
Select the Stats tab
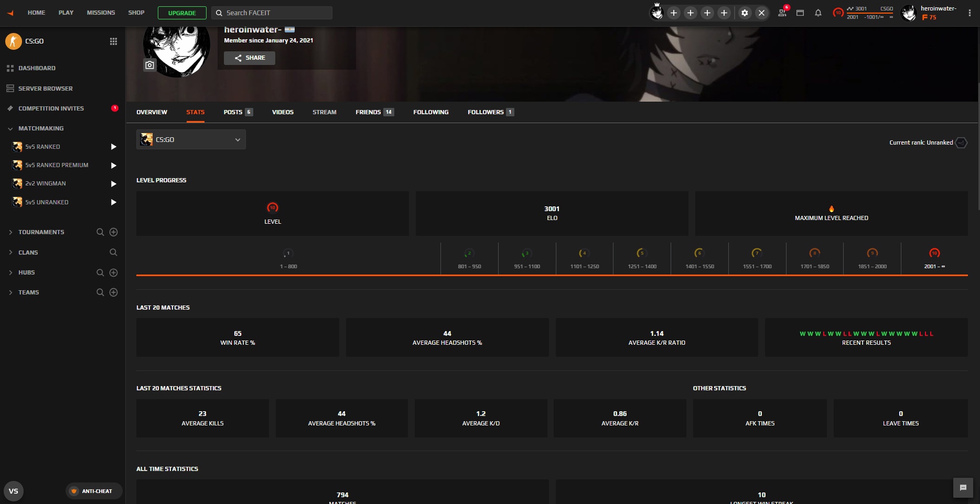point(195,112)
